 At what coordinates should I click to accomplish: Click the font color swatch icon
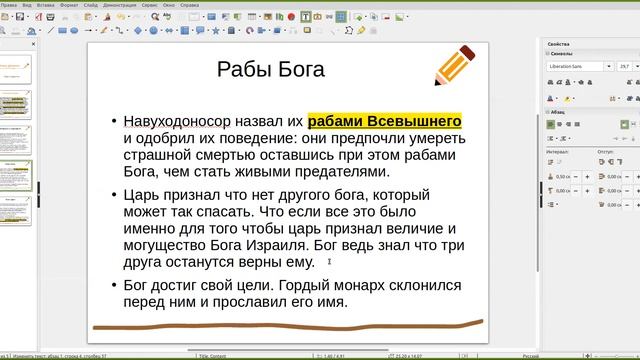point(550,99)
